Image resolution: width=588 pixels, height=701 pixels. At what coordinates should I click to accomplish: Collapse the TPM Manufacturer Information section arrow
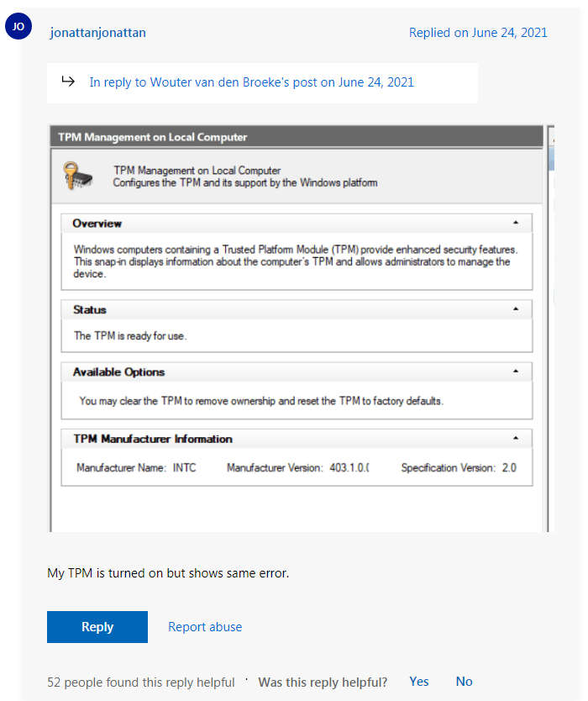(x=516, y=438)
